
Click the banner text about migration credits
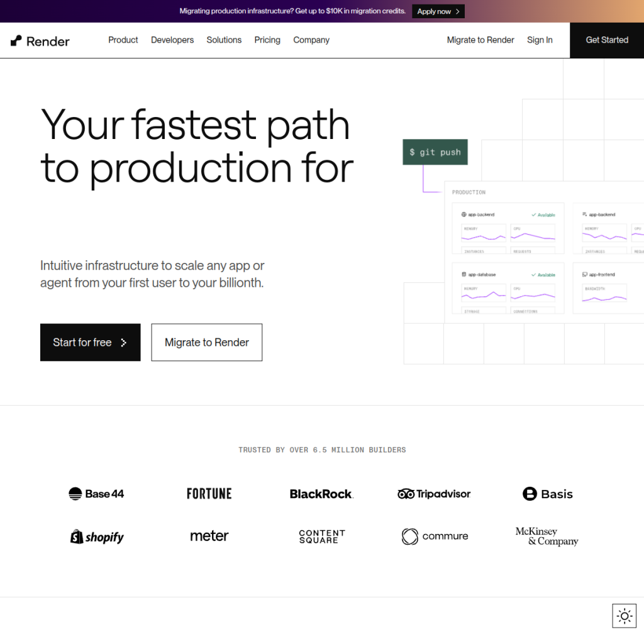click(x=292, y=11)
